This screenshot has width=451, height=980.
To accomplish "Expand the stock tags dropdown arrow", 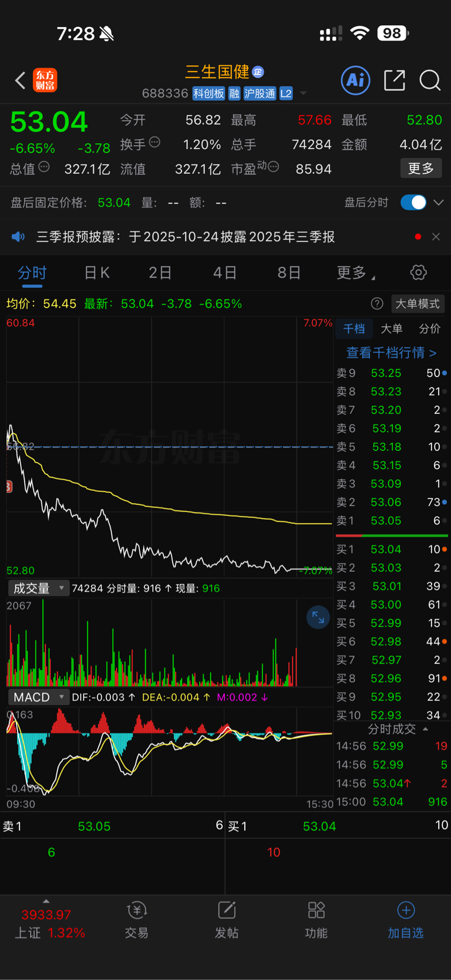I will point(304,93).
